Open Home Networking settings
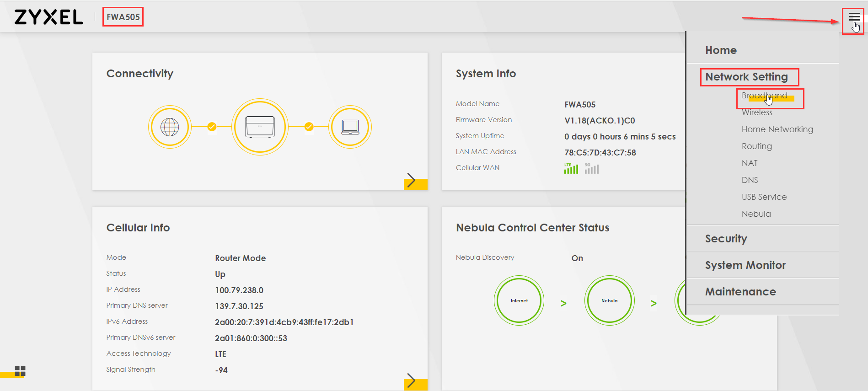The width and height of the screenshot is (868, 391). pyautogui.click(x=777, y=129)
